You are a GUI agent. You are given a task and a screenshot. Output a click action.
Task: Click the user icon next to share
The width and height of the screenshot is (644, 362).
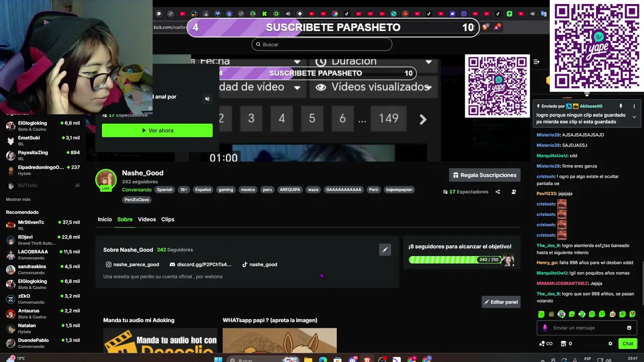coord(514,192)
